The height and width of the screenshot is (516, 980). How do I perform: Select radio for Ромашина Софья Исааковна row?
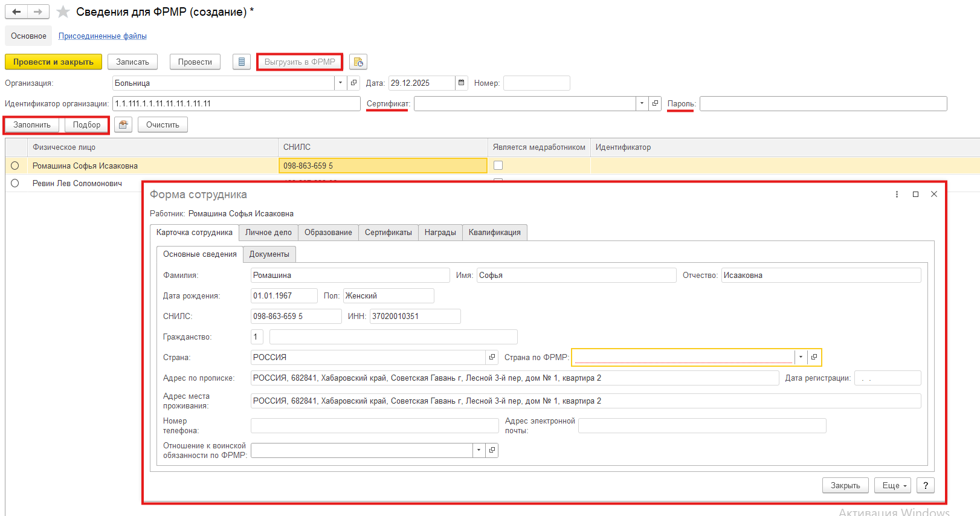15,166
